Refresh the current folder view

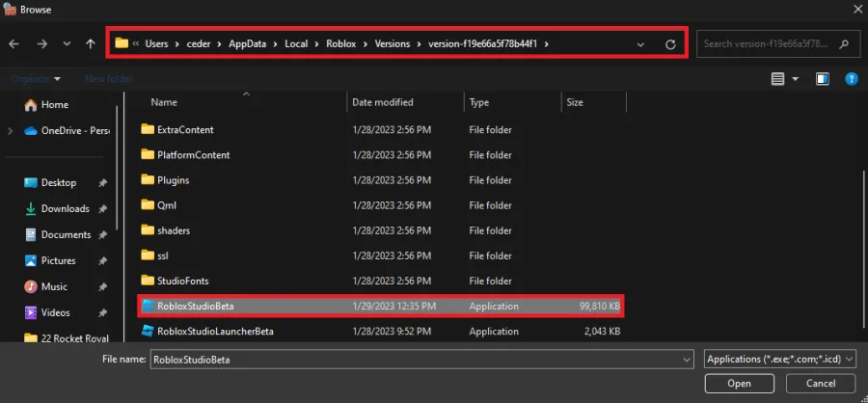point(670,45)
